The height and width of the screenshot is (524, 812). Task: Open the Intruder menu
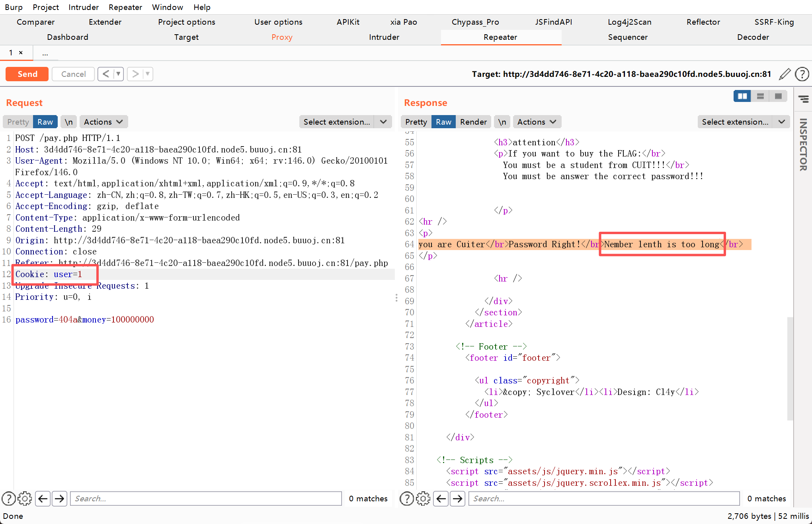tap(83, 7)
